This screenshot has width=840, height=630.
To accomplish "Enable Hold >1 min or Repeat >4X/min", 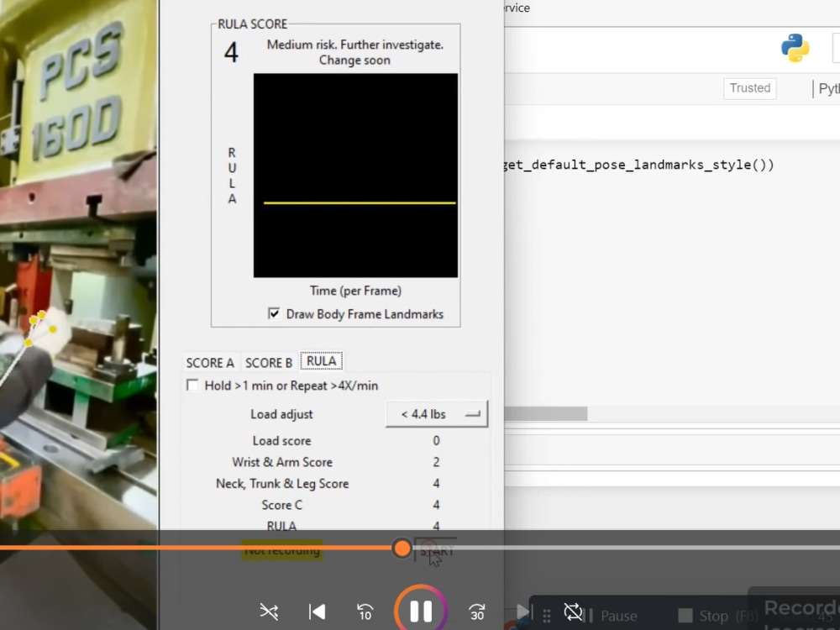I will point(192,386).
